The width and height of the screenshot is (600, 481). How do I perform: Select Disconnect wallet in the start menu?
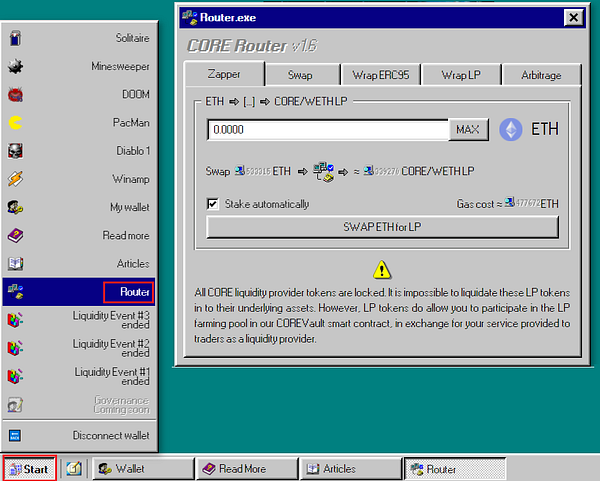tap(80, 435)
